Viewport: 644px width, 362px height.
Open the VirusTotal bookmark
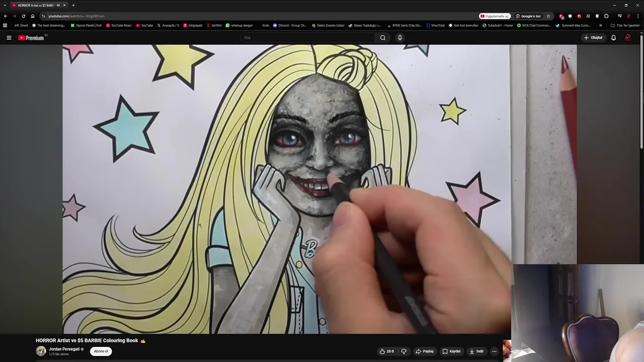click(435, 25)
